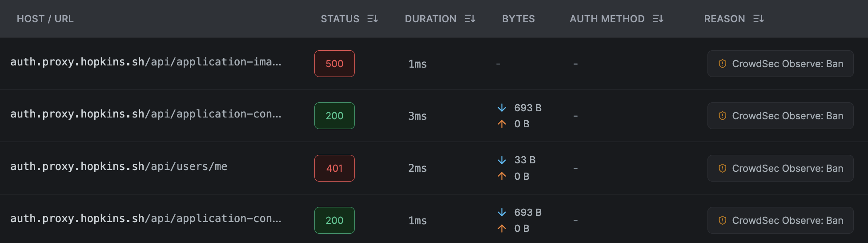Click the Bytes column header
The image size is (868, 243).
(x=518, y=19)
